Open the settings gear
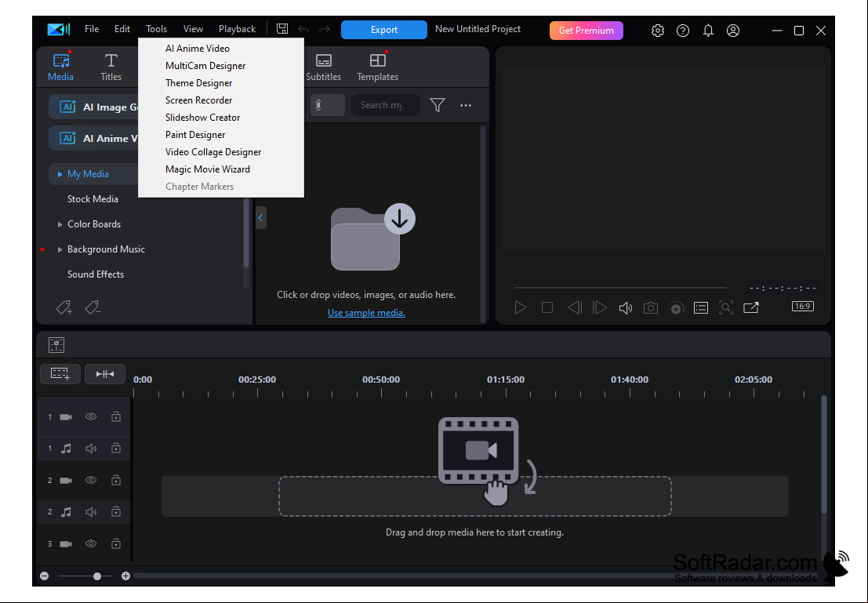The height and width of the screenshot is (603, 868). pos(658,31)
